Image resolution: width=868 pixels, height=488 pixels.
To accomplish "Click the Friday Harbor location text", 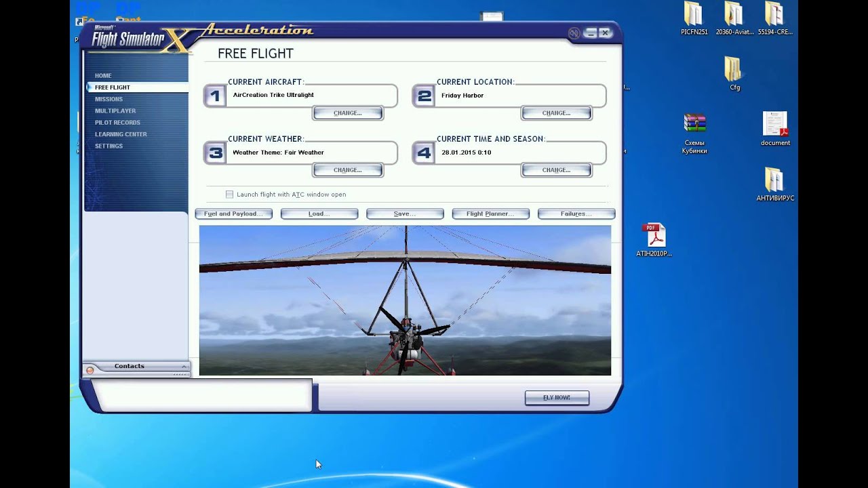I will coord(462,96).
